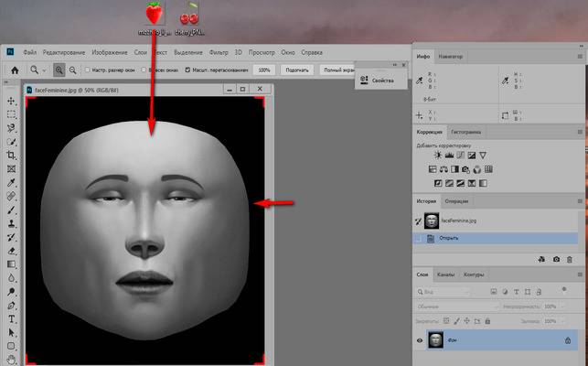
Task: Click the Brightness/Contrast adjustment icon
Action: pyautogui.click(x=436, y=156)
